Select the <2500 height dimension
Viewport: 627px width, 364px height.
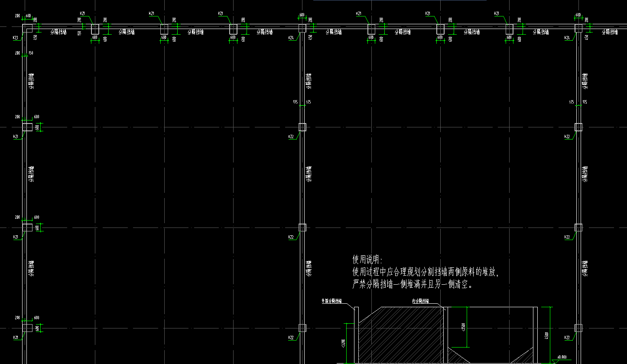click(463, 327)
